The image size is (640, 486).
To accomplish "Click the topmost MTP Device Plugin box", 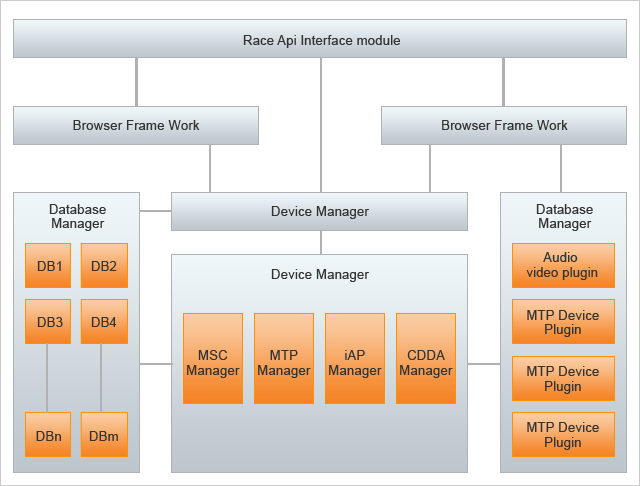I will [x=564, y=322].
